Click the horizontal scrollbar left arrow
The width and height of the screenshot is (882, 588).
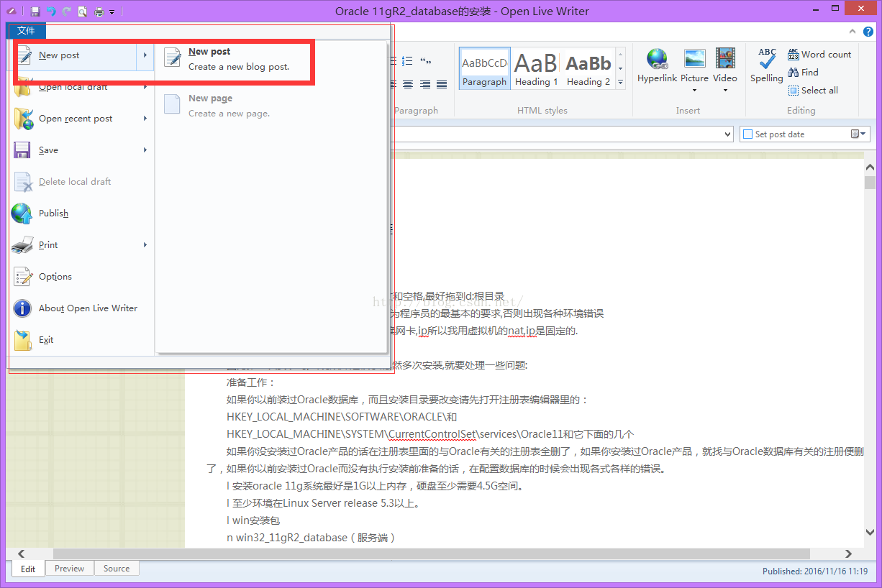pos(20,553)
